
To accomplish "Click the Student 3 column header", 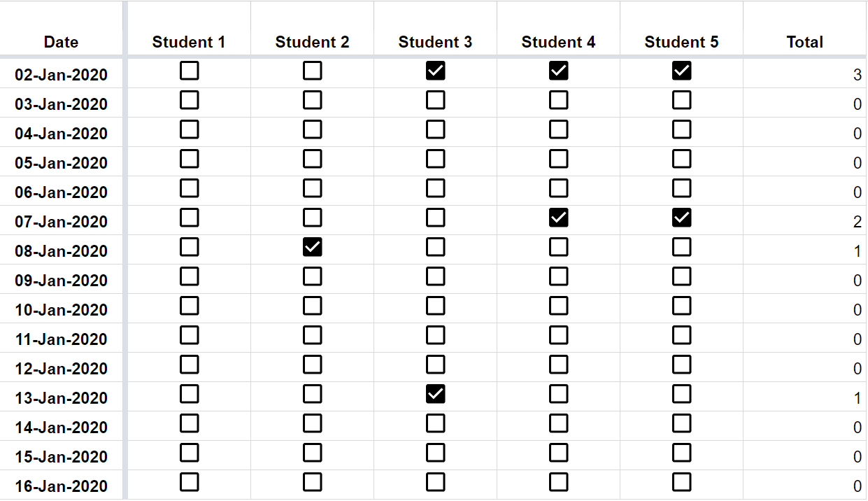I will click(435, 29).
